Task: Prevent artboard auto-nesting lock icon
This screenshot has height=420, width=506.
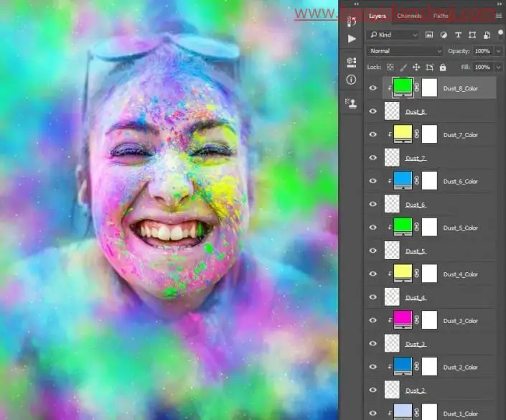Action: (429, 67)
